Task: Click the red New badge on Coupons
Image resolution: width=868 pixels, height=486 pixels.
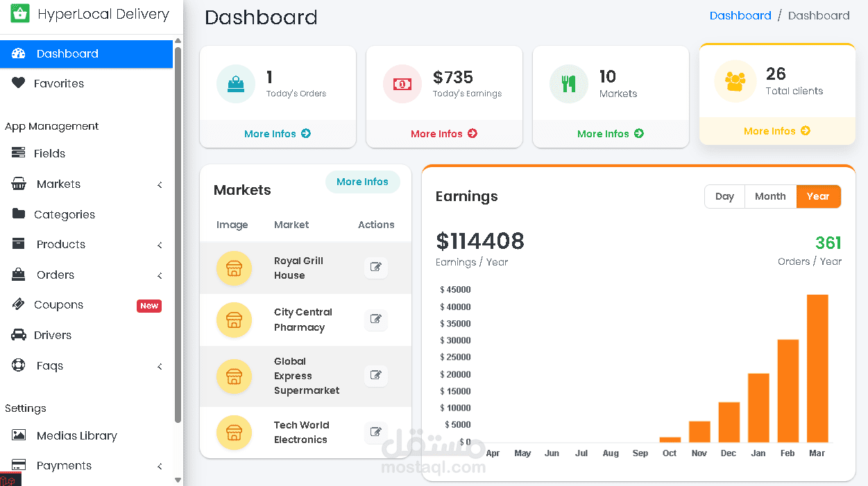Action: coord(149,306)
